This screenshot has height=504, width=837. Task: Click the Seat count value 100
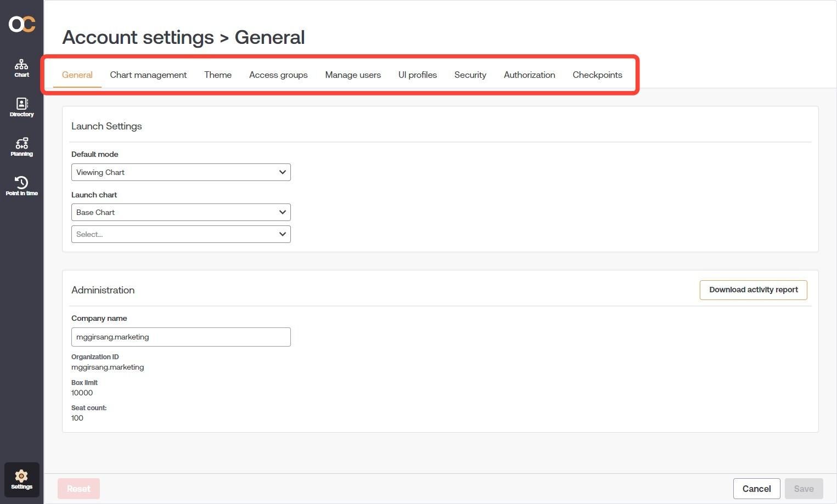[77, 418]
